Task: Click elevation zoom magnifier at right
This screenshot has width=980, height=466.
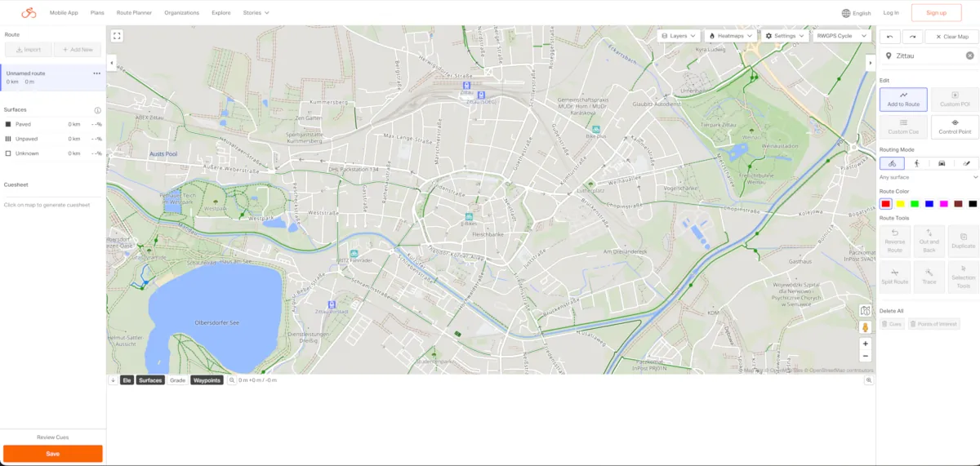Action: coord(869,380)
